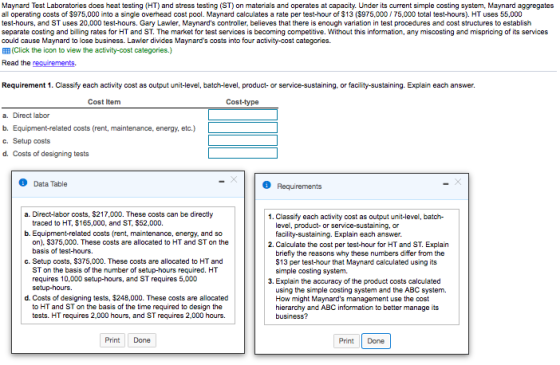Screen dimensions: 560x365
Task: Close the Data Table dialog
Action: click(x=234, y=179)
